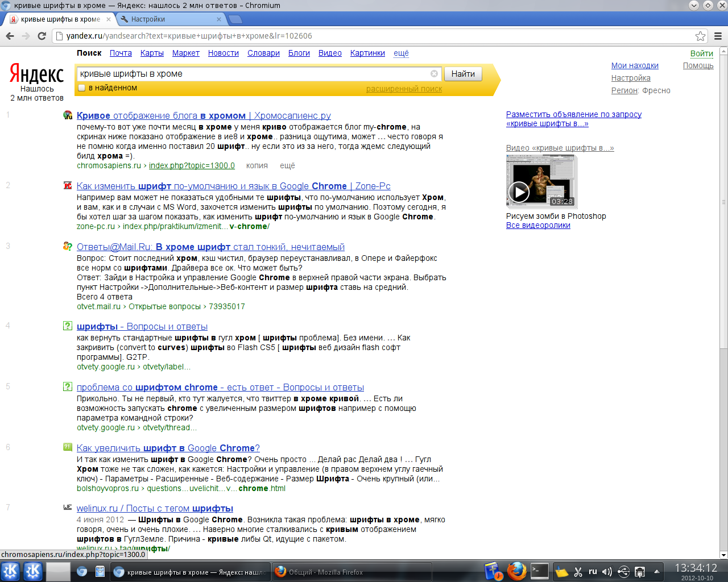Click the welinux.ru favicon

click(68, 508)
